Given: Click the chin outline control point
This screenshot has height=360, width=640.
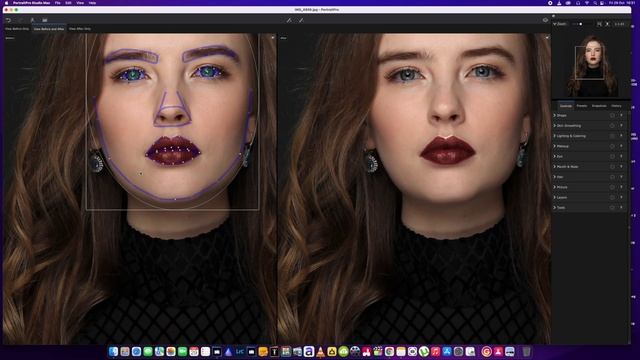Looking at the screenshot, I should point(176,199).
